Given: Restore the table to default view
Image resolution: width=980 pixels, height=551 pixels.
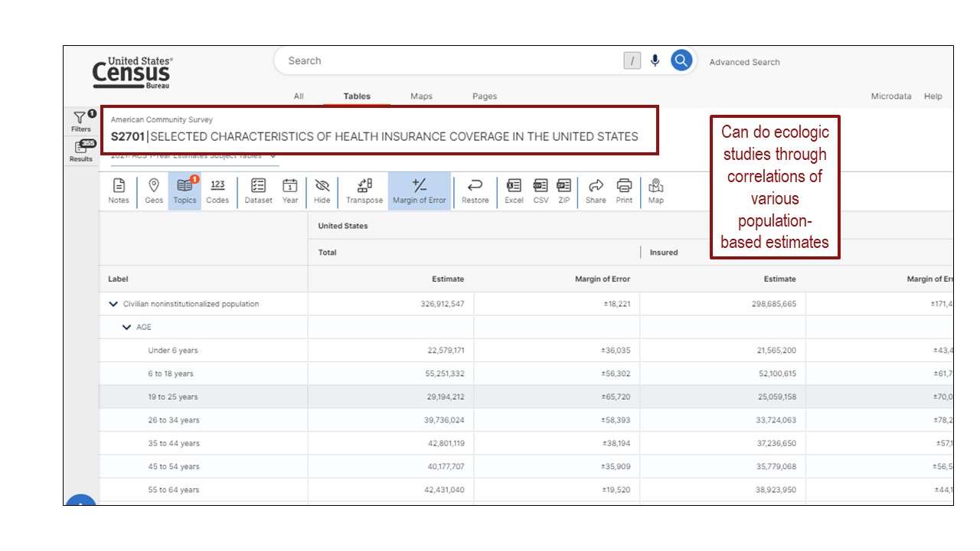Looking at the screenshot, I should [475, 190].
